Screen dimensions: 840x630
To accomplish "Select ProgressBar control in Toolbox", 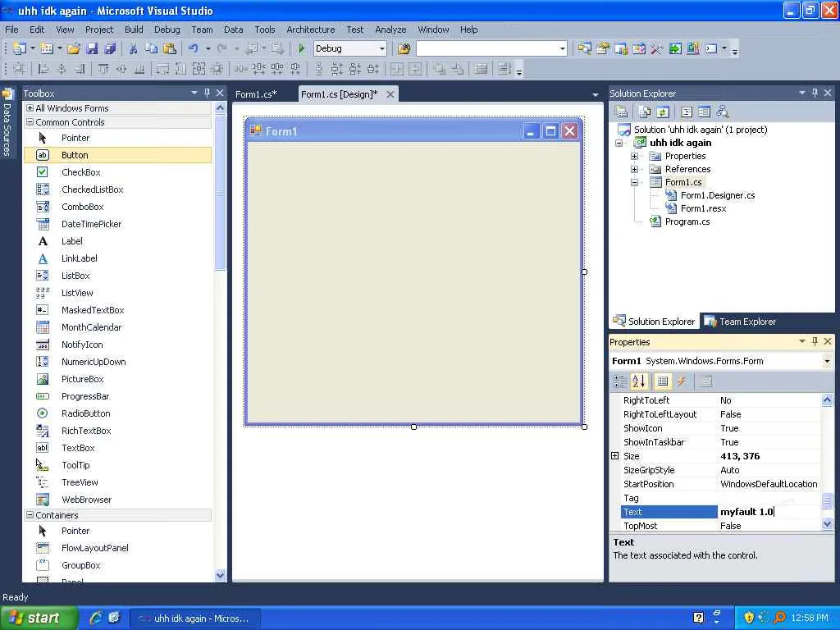I will point(118,396).
